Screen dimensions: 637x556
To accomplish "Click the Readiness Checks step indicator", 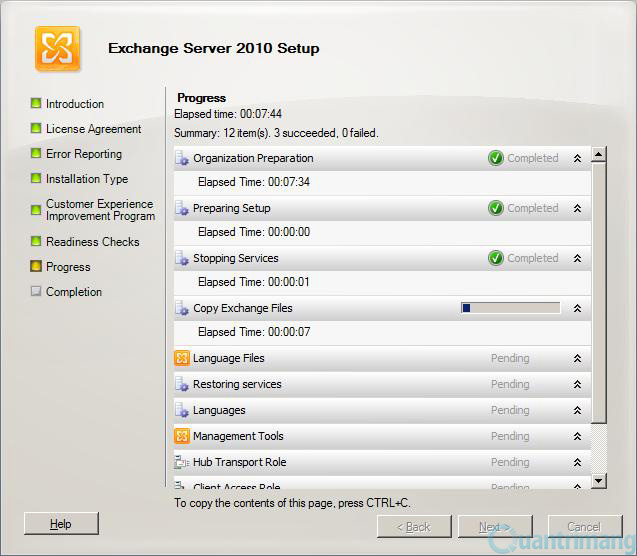I will tap(36, 241).
